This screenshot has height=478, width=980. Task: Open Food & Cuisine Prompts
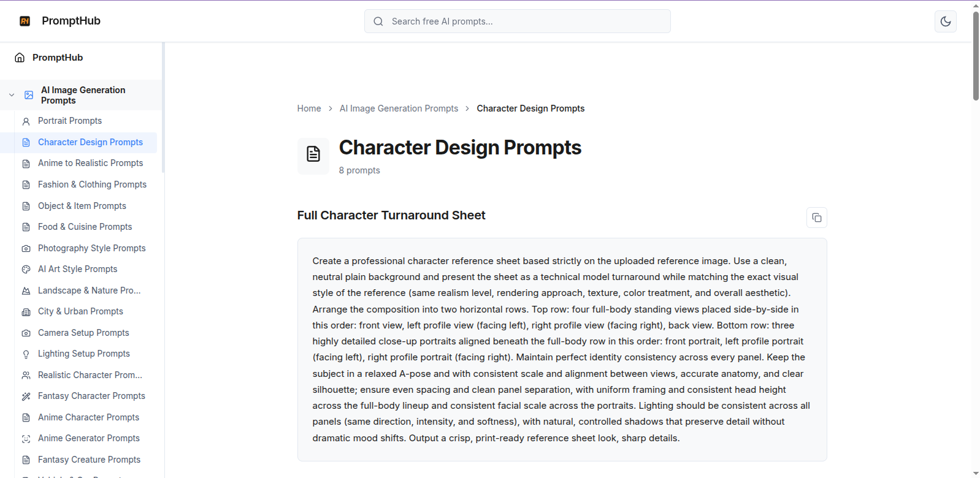[x=86, y=227]
